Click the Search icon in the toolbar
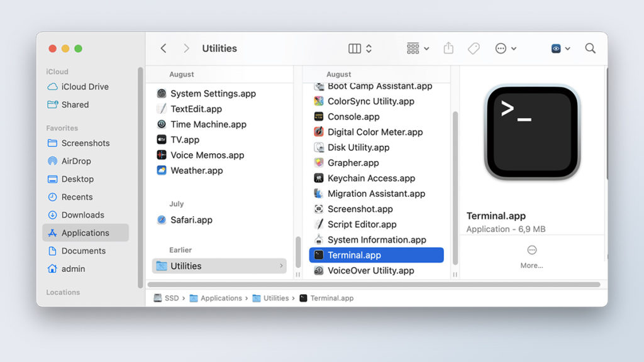Viewport: 644px width, 362px height. coord(590,48)
